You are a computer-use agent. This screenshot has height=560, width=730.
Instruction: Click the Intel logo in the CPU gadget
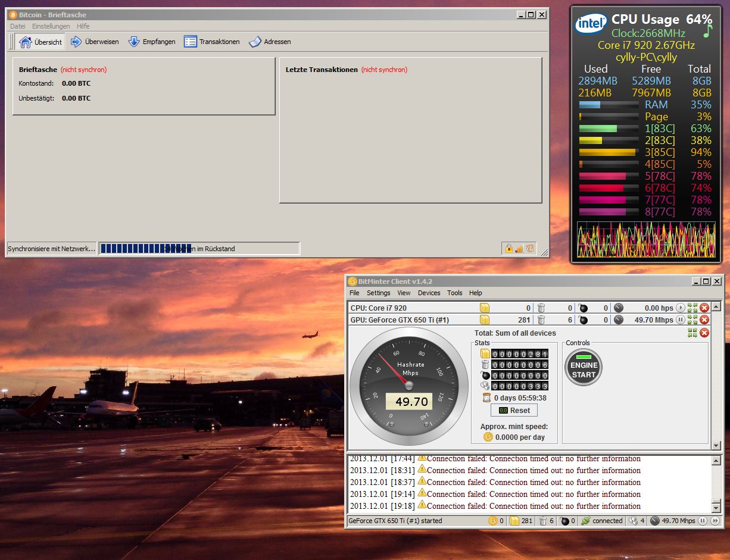pyautogui.click(x=591, y=24)
